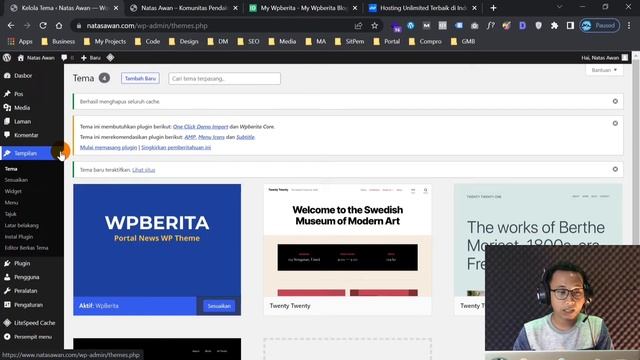Open the GMB bookmarks folder

click(x=463, y=41)
